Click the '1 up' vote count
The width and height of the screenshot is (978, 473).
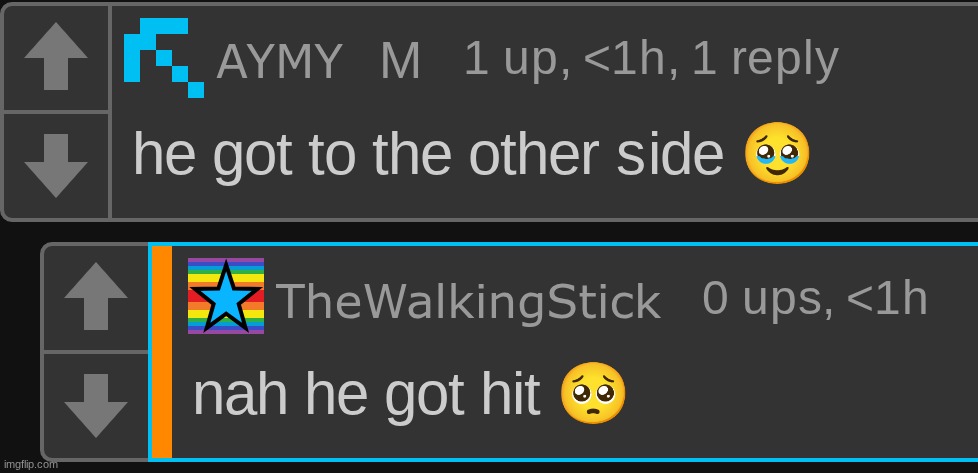[x=516, y=60]
